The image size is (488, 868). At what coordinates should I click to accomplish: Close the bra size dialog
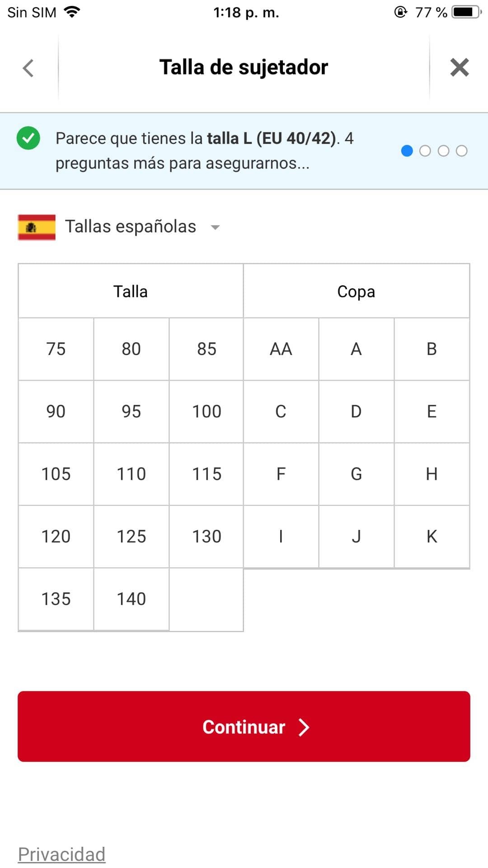459,68
